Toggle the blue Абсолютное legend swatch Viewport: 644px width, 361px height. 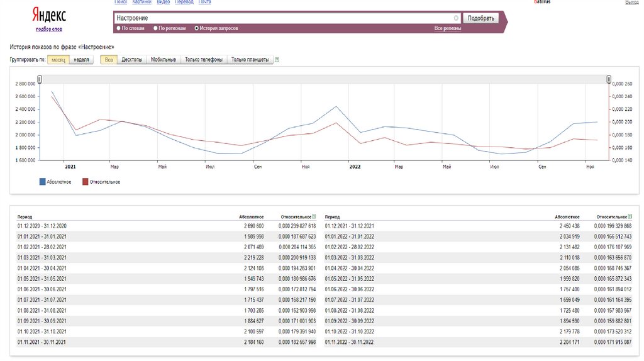(x=42, y=182)
